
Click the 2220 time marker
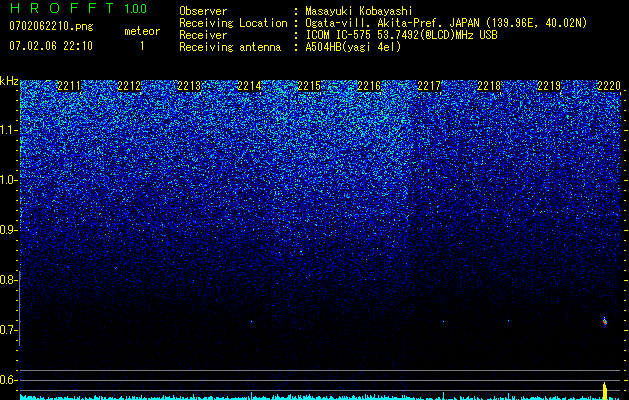click(x=609, y=86)
